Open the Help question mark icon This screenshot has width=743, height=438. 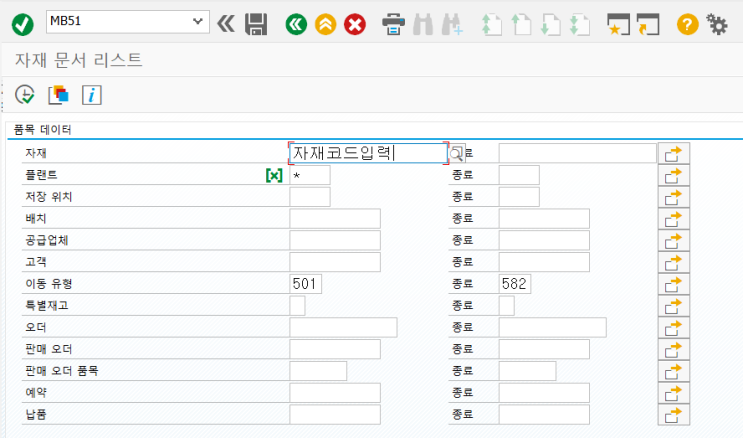pyautogui.click(x=688, y=24)
